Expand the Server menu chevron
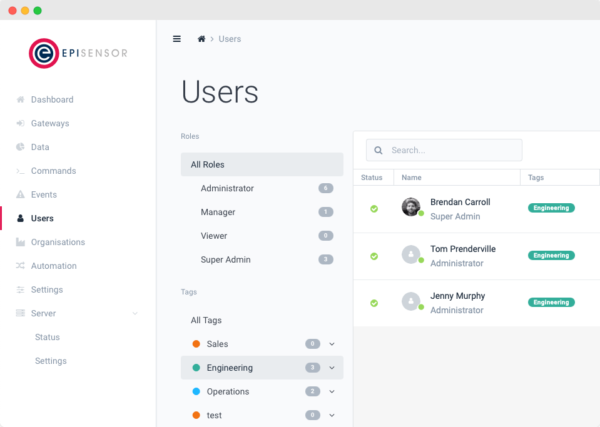The height and width of the screenshot is (427, 600). point(135,314)
